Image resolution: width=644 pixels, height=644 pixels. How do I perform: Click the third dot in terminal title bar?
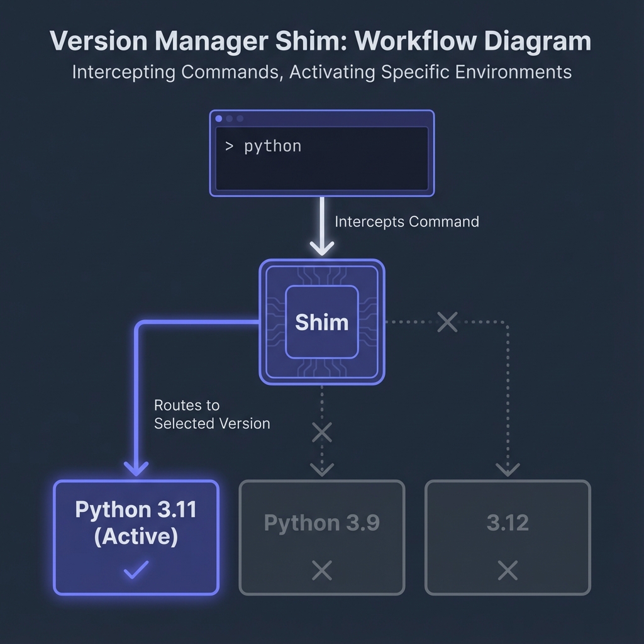click(x=240, y=118)
